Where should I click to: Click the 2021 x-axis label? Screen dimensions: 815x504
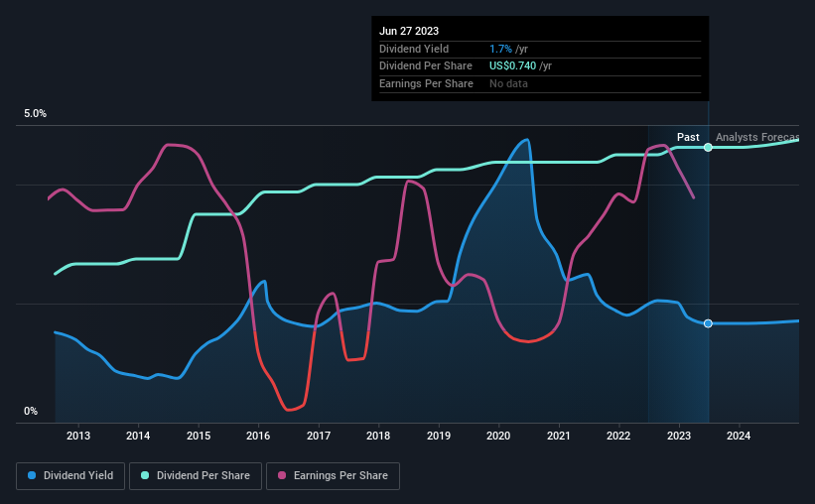click(559, 436)
